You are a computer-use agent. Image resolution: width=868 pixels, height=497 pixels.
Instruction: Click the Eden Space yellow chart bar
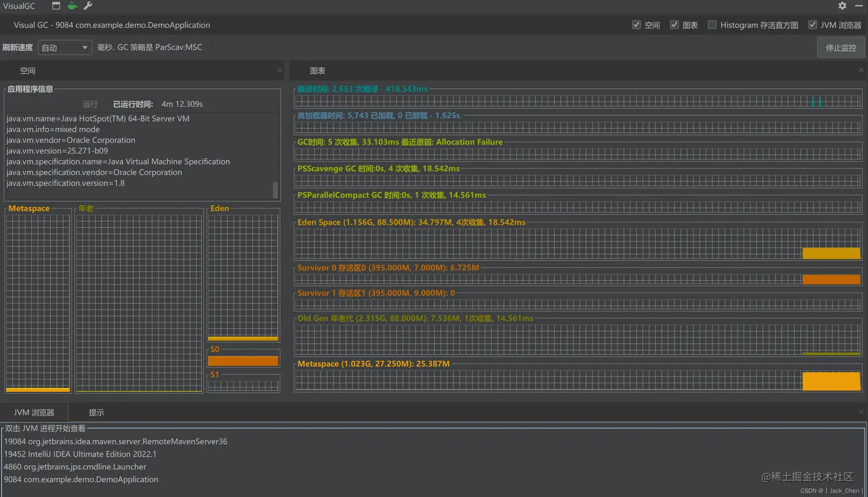click(831, 253)
